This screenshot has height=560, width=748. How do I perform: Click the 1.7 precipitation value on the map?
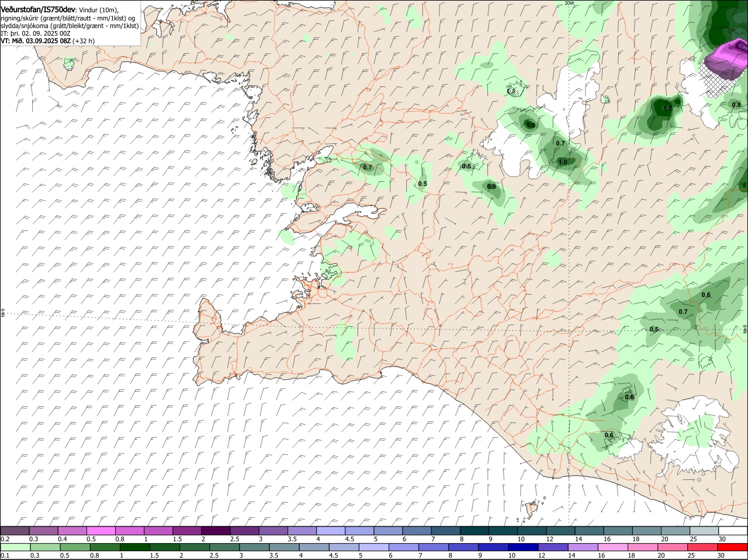tap(667, 108)
